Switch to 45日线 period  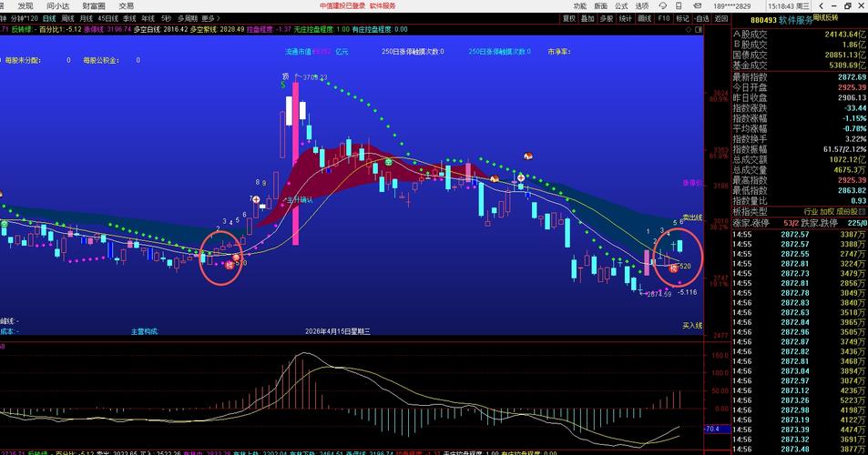coord(107,18)
